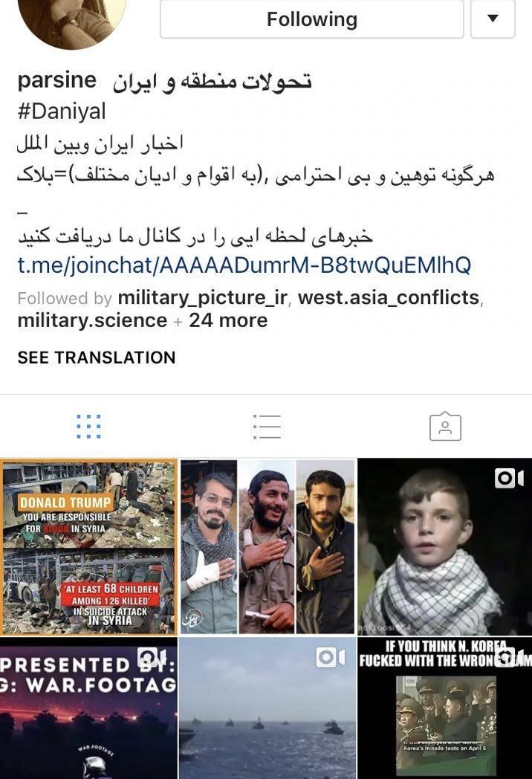Open the t.me/joinchat Telegram link
532x779 pixels.
point(244,265)
